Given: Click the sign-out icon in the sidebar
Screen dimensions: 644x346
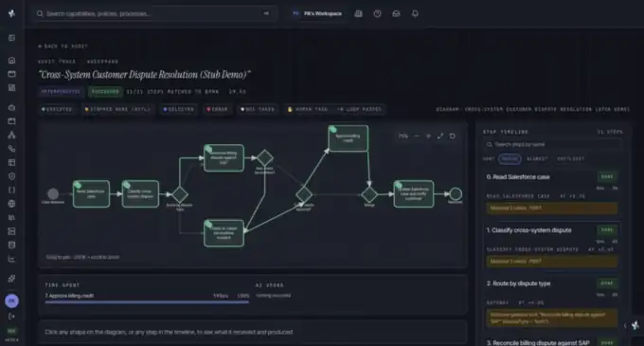Looking at the screenshot, I should point(11,316).
